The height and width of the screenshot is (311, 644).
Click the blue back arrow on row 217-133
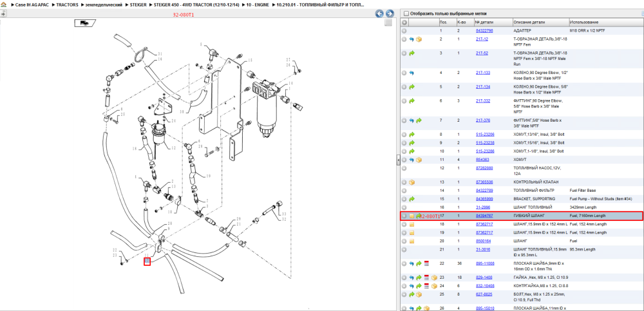coord(412,73)
